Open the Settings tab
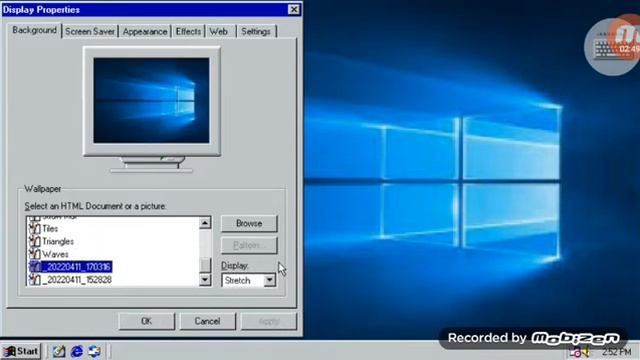This screenshot has height=360, width=640. 256,31
